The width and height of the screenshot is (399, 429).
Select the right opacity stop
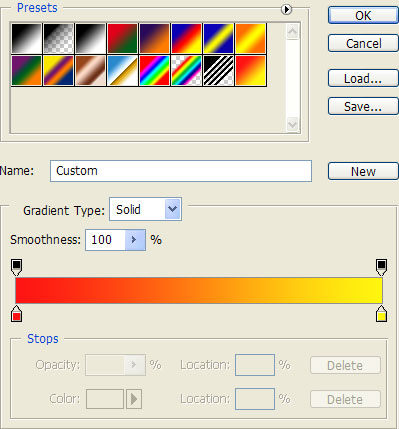tap(382, 267)
